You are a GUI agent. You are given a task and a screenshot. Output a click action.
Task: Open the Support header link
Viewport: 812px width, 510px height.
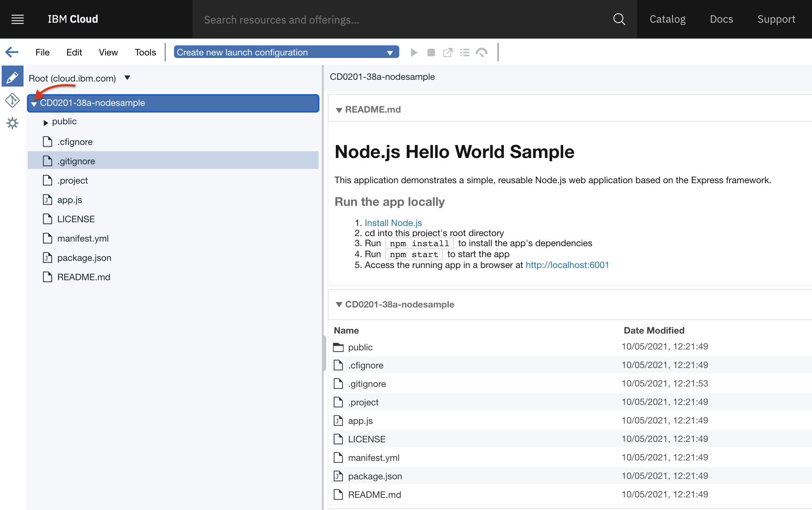776,19
